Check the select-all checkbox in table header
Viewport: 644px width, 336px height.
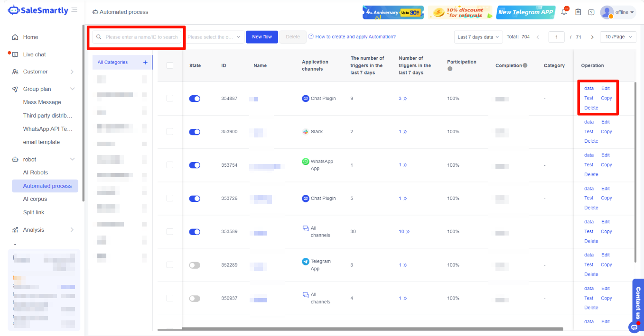[x=170, y=65]
